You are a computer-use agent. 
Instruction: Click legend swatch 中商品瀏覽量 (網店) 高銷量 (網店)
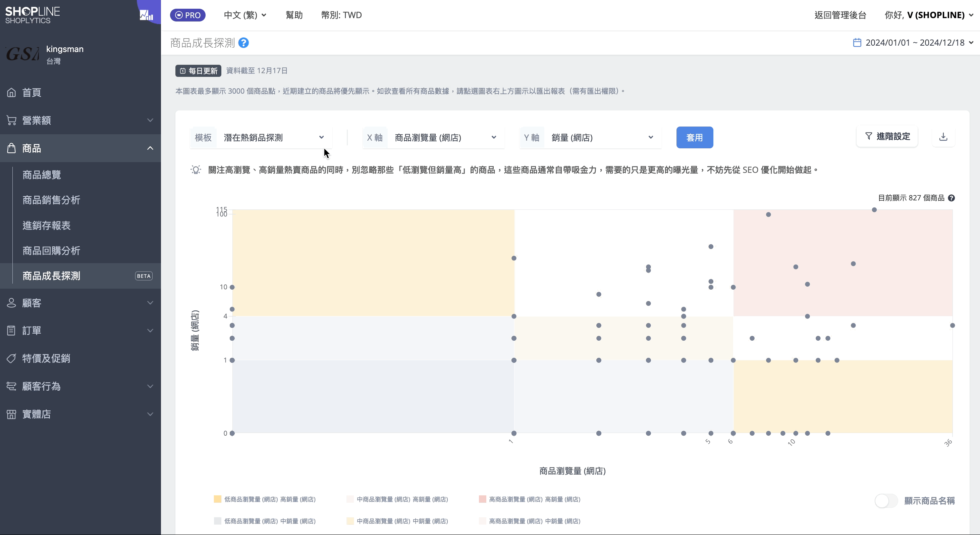[350, 499]
